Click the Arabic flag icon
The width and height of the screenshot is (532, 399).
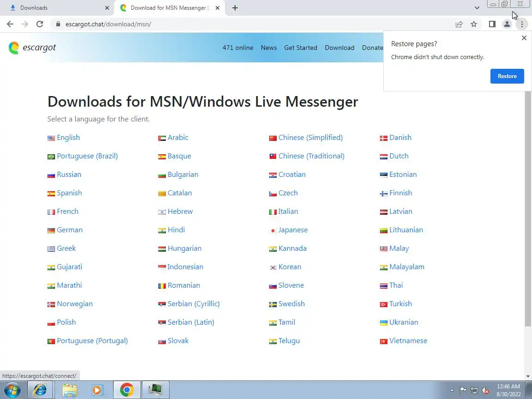[162, 138]
